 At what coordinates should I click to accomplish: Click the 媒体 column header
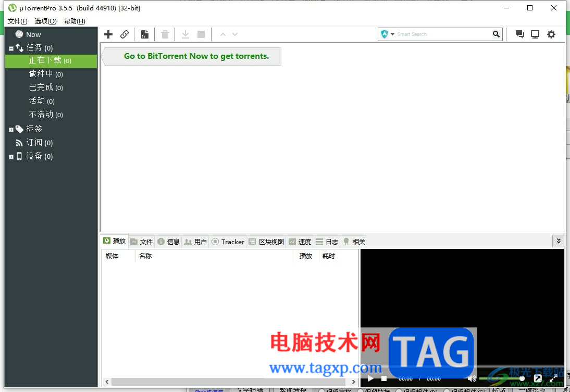(x=118, y=256)
